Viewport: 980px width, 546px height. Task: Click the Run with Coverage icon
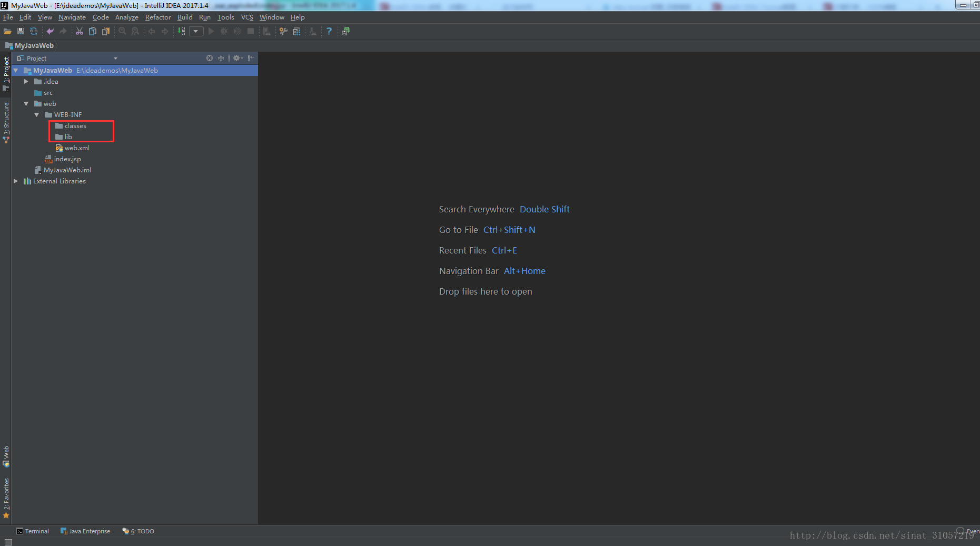coord(237,32)
